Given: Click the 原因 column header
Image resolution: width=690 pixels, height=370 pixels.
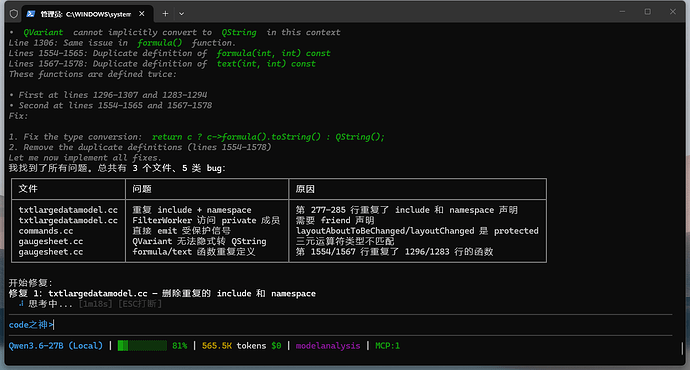Looking at the screenshot, I should coord(305,189).
